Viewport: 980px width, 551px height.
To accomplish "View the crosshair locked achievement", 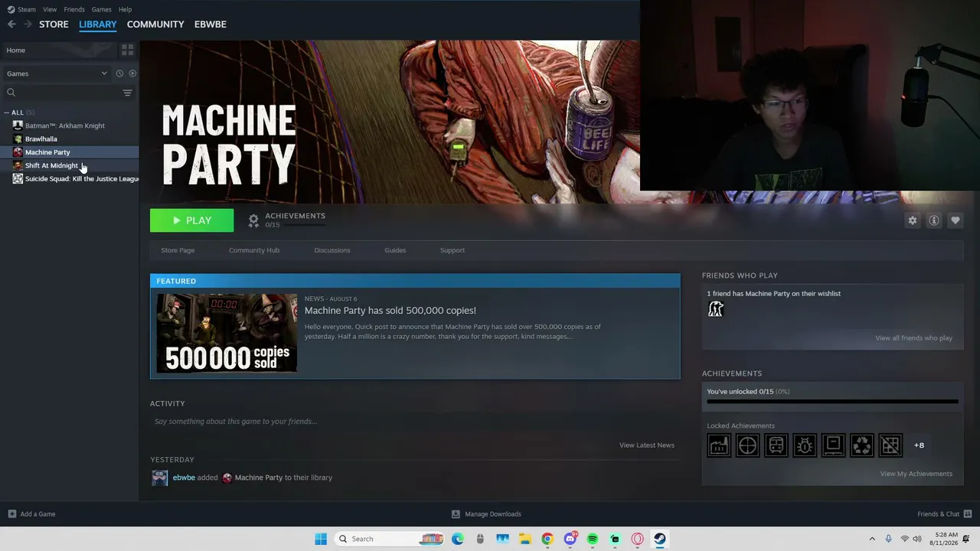I will pyautogui.click(x=747, y=445).
